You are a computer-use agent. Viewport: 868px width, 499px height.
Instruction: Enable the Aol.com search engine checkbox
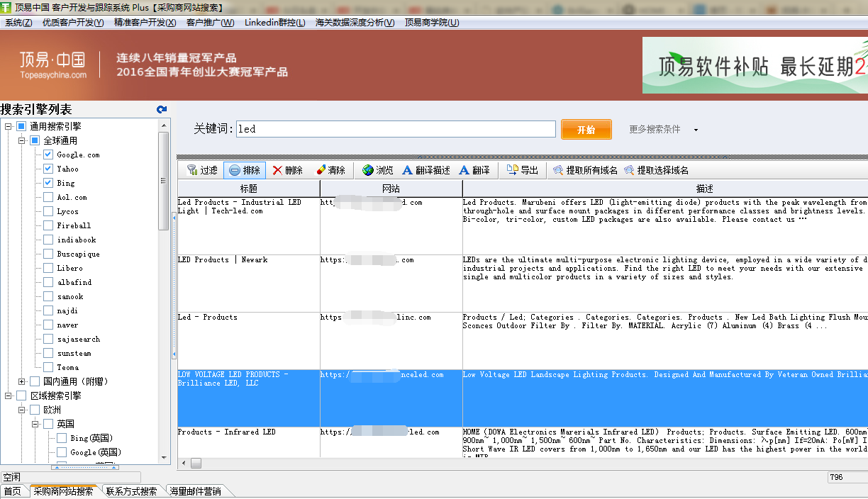[48, 197]
